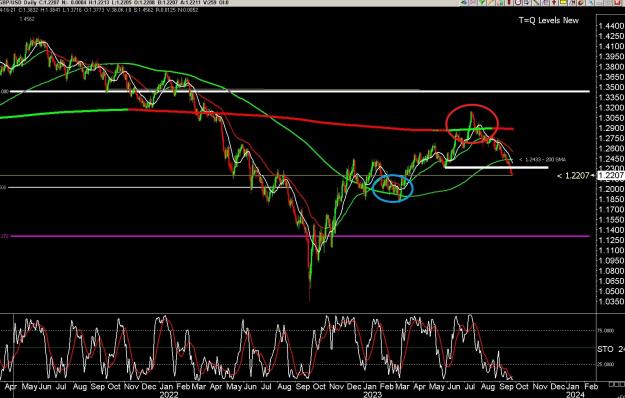Select the 25.0000 stochastic level label
This screenshot has width=625, height=398.
[606, 364]
